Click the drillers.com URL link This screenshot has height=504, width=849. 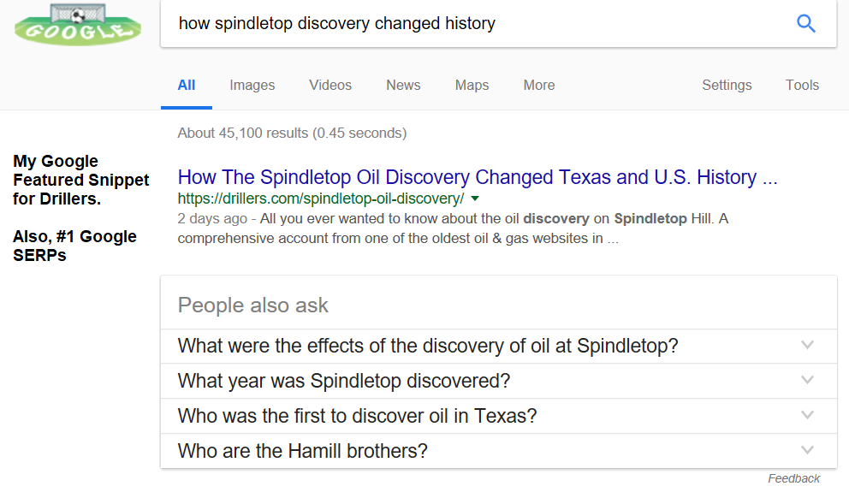pos(321,199)
